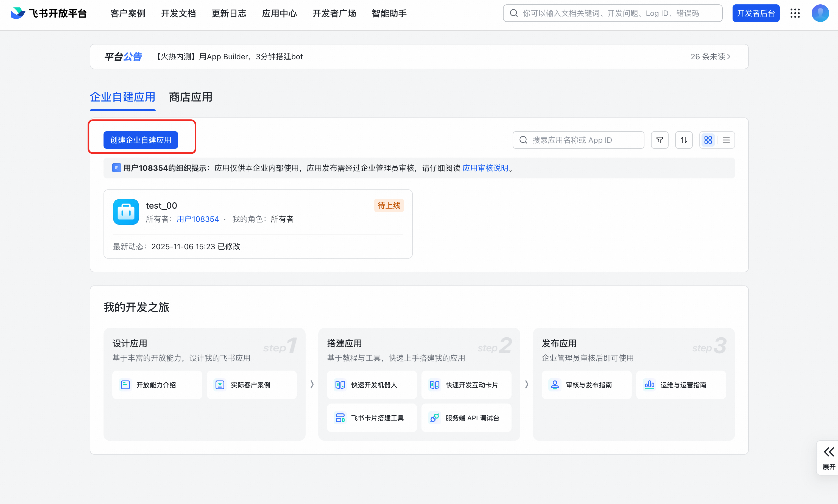Switch to grid view layout
The height and width of the screenshot is (504, 838).
[708, 140]
